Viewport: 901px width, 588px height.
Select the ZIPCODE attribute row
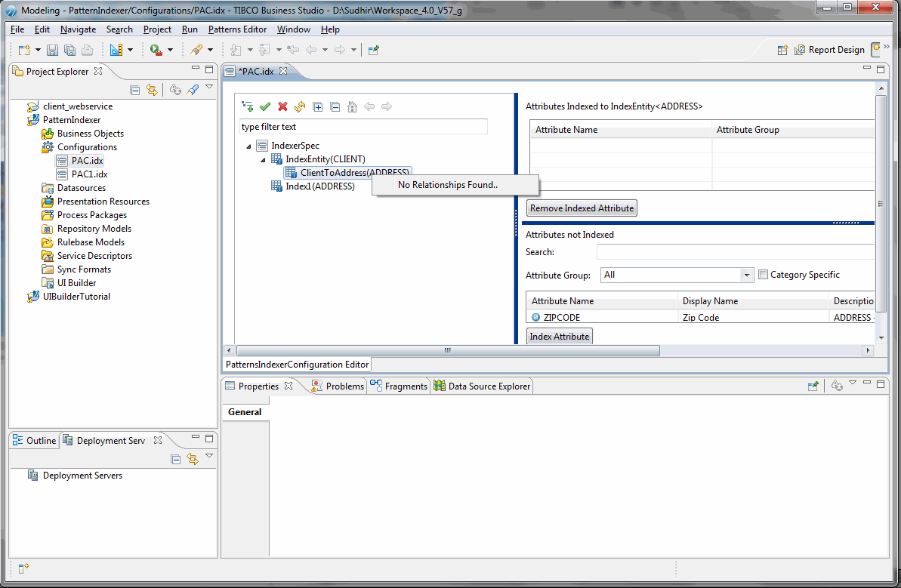pos(700,317)
